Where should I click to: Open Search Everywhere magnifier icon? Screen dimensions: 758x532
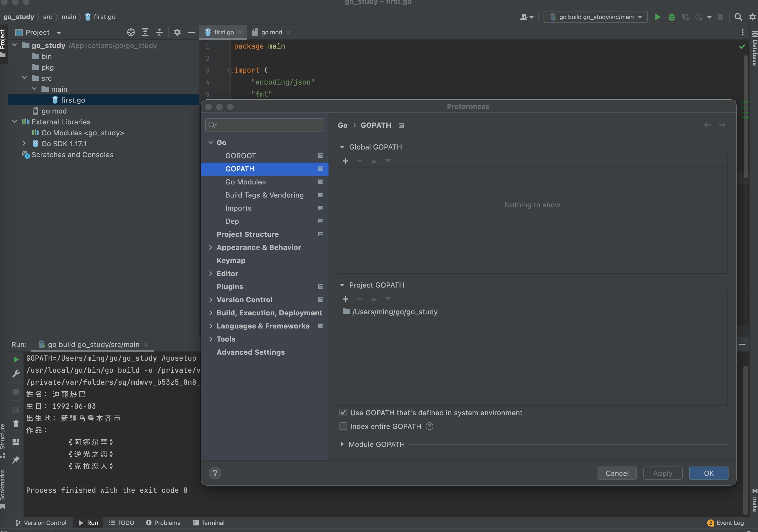tap(738, 17)
